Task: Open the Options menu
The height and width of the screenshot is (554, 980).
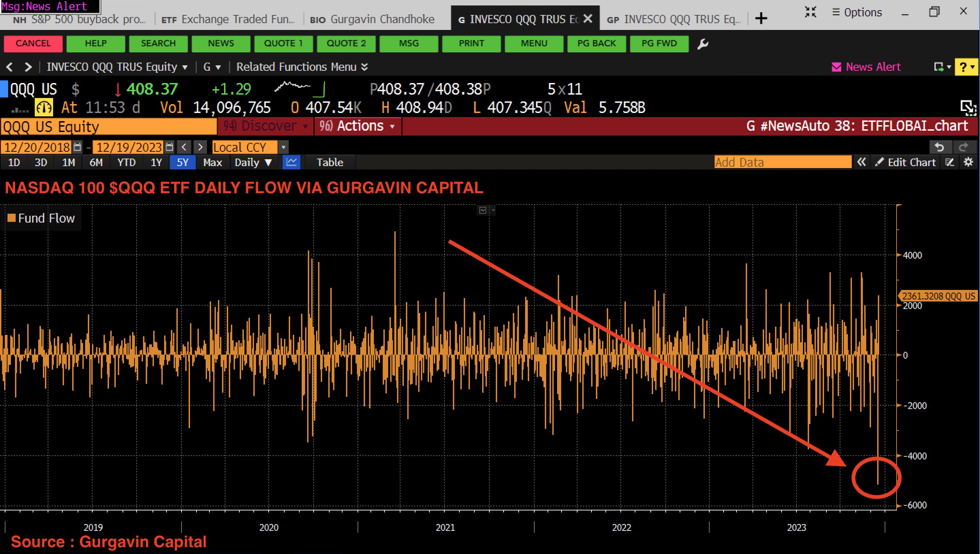Action: point(857,13)
